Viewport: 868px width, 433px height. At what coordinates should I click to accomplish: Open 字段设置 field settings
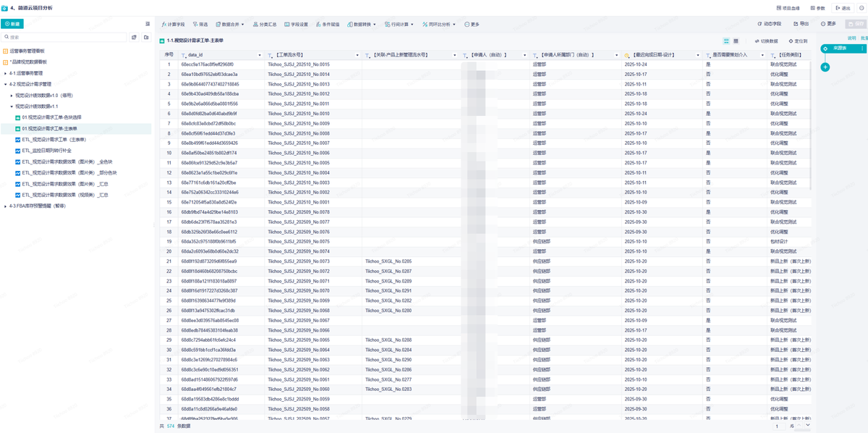click(297, 24)
